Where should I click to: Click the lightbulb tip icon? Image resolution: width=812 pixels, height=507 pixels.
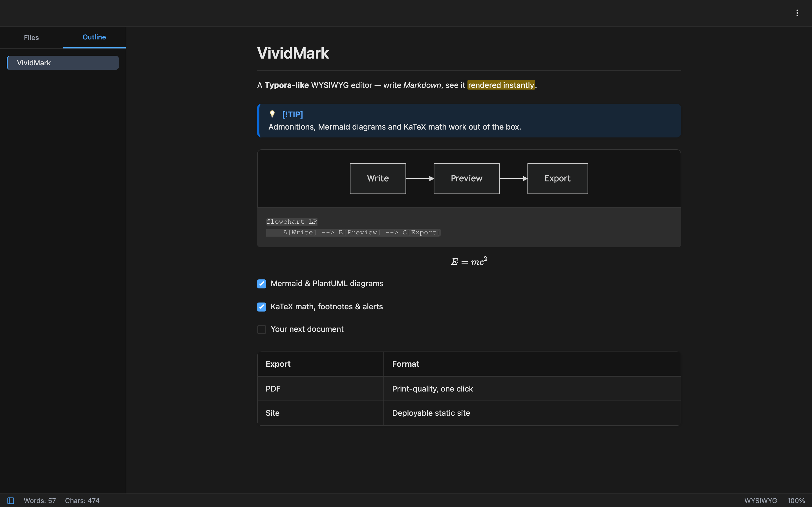pos(272,114)
